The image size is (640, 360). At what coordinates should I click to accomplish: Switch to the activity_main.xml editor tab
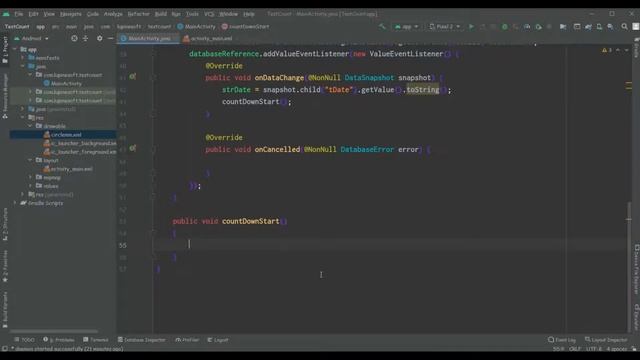[207, 38]
